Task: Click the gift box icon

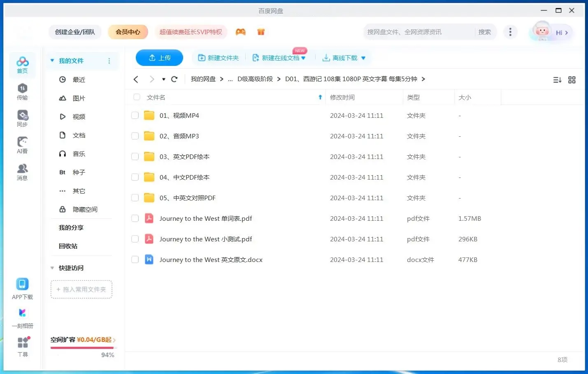Action: coord(261,32)
